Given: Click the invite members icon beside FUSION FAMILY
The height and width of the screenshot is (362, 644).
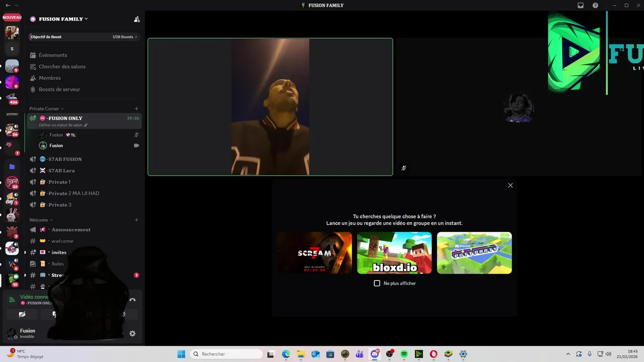Looking at the screenshot, I should (x=137, y=19).
